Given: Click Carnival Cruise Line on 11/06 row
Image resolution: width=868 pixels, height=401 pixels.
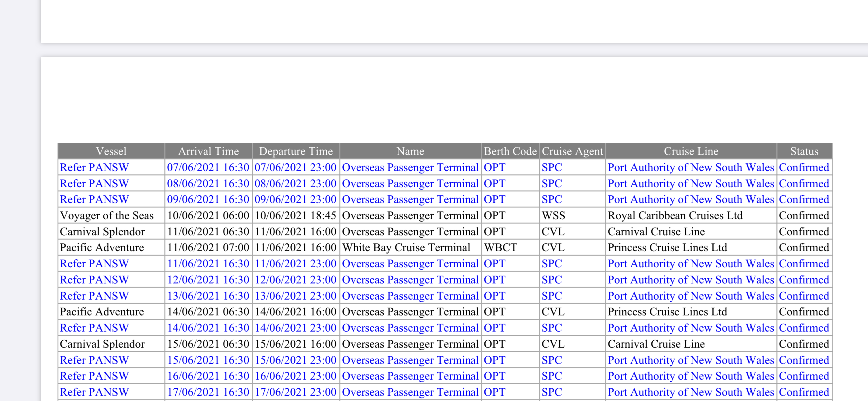Looking at the screenshot, I should 656,232.
